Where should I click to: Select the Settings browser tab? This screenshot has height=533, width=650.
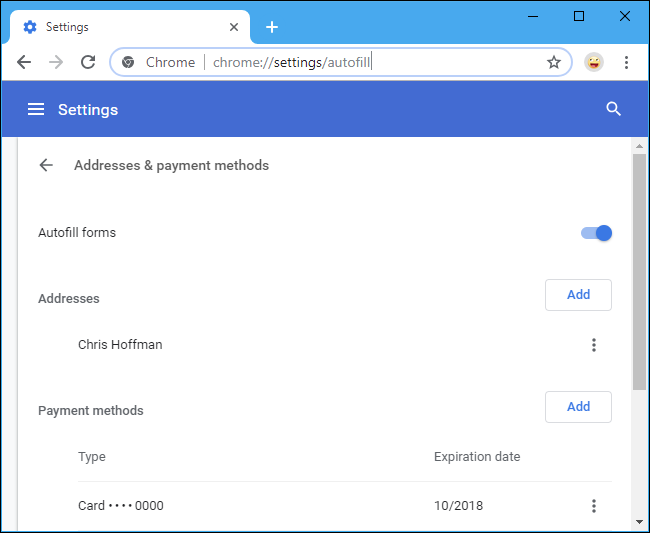pyautogui.click(x=130, y=27)
